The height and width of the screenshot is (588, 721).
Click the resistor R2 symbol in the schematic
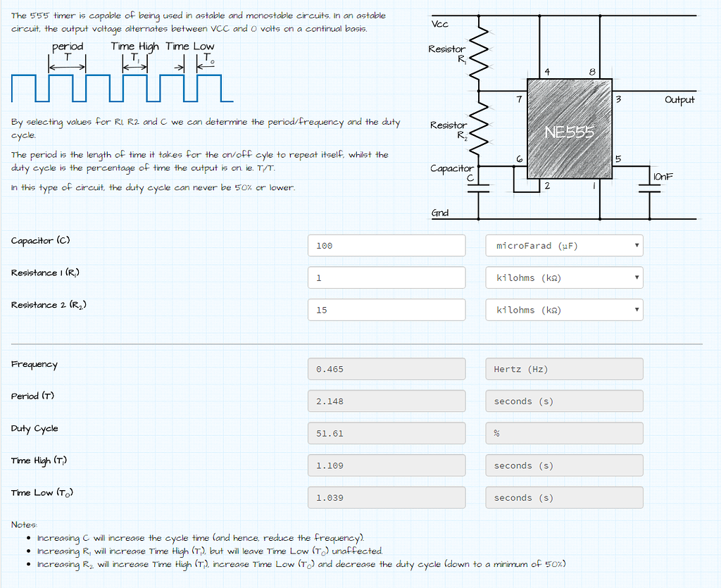(x=479, y=130)
